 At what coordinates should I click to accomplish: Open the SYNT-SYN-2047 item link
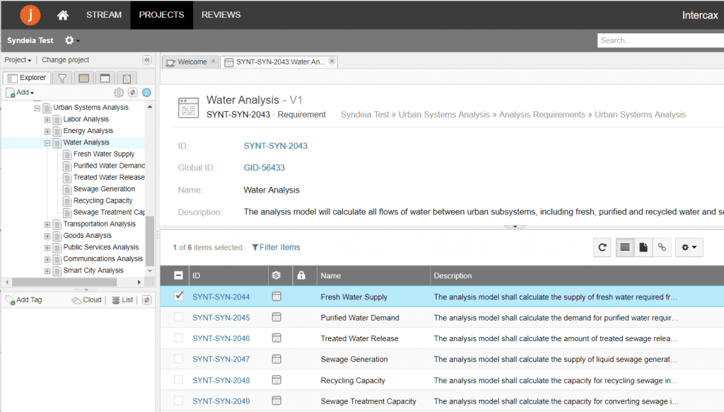tap(221, 359)
